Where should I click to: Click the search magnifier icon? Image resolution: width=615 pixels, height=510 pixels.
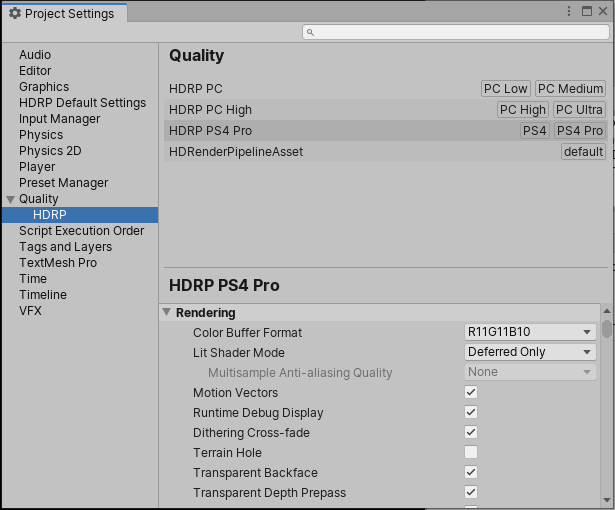click(311, 32)
